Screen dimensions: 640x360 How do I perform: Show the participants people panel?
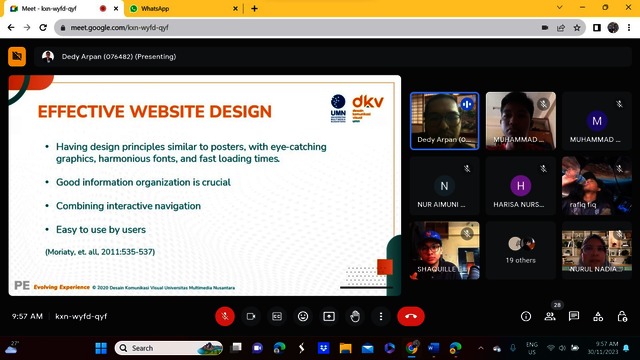point(550,316)
